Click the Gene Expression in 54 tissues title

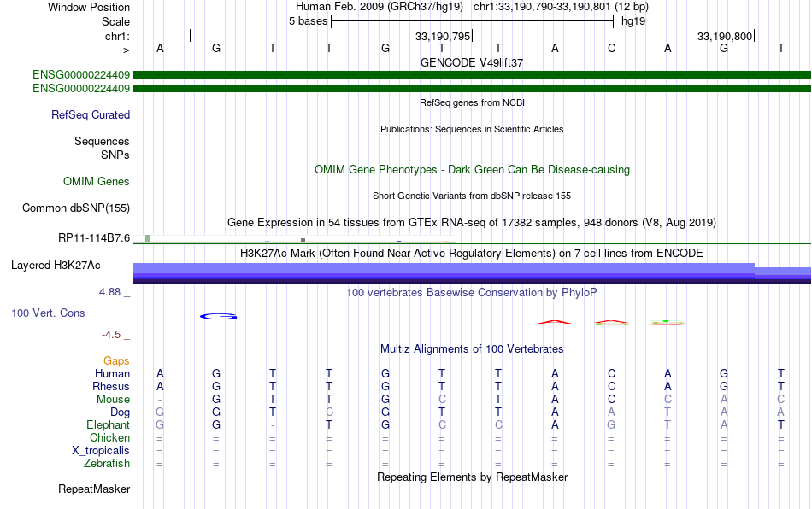(x=472, y=222)
